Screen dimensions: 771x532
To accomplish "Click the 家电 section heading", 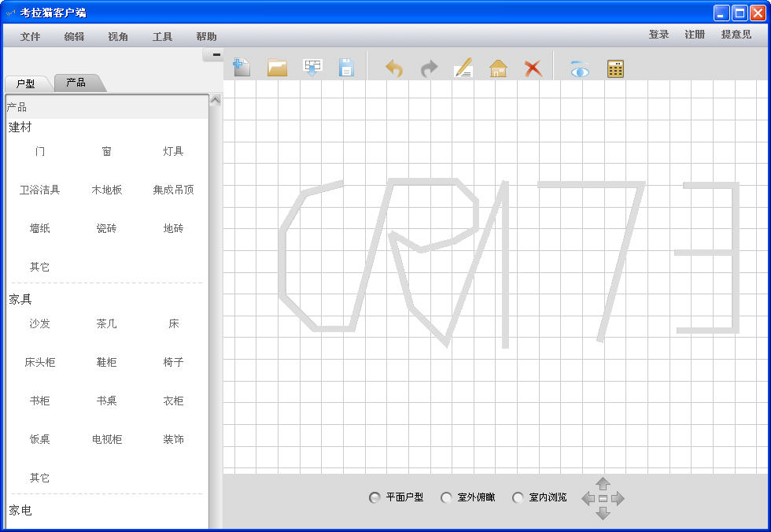I will tap(20, 511).
